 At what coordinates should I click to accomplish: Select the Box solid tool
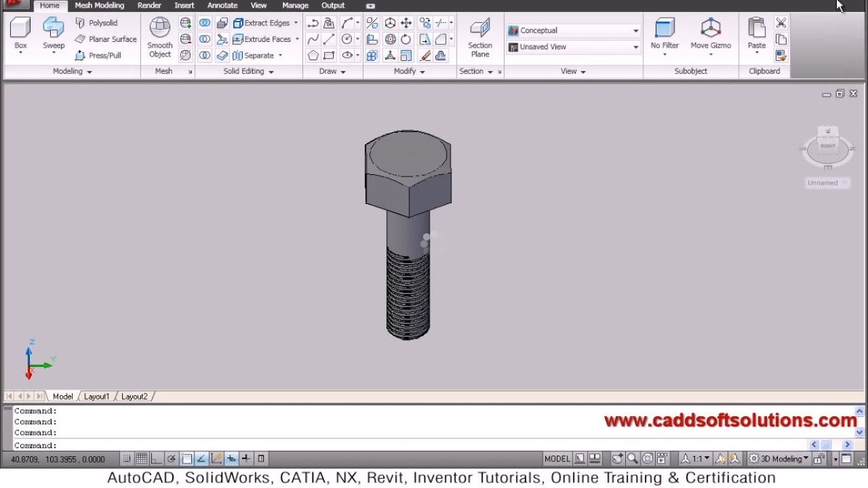(21, 34)
